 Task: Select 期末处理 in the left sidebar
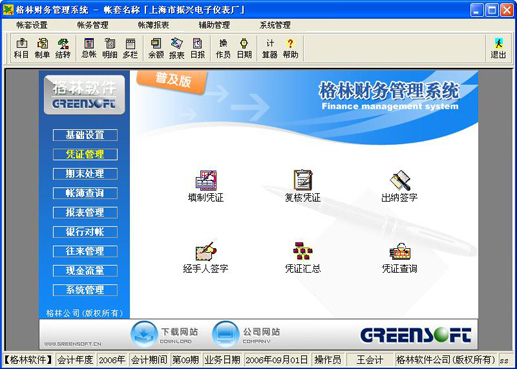85,174
